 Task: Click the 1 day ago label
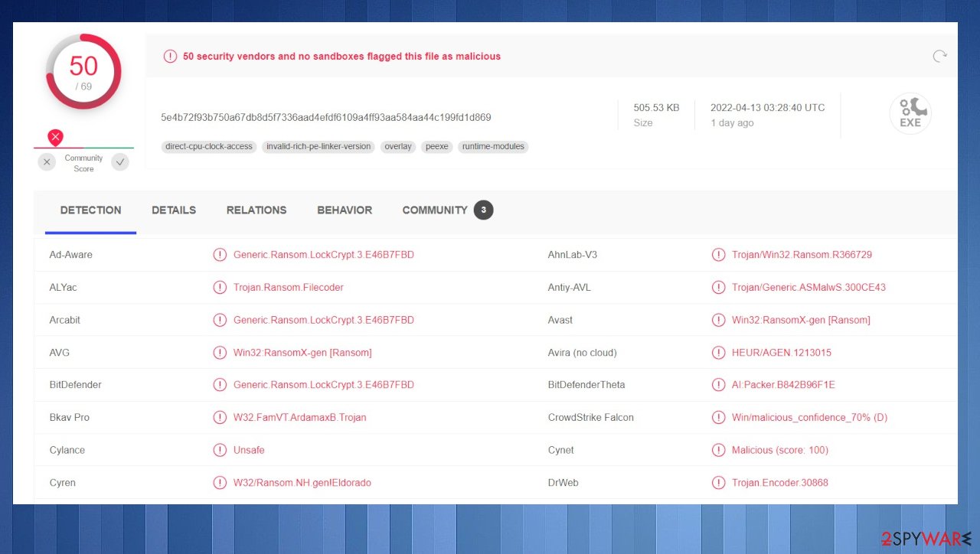tap(732, 123)
